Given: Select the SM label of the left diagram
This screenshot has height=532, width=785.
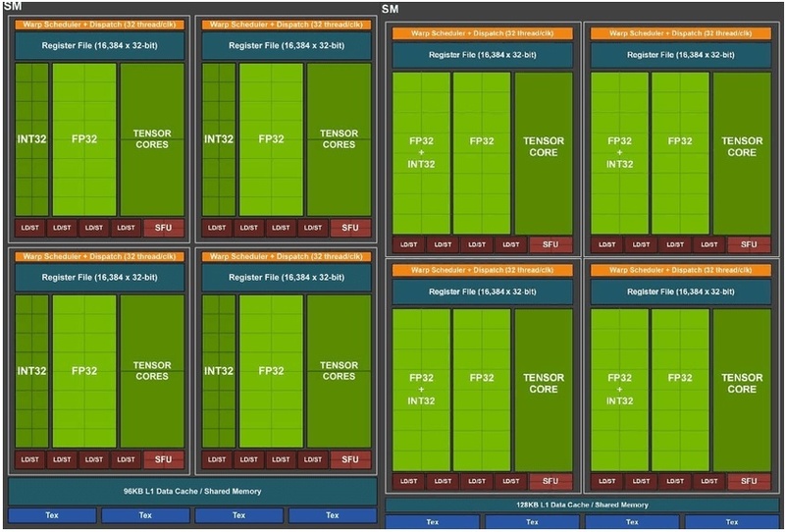Looking at the screenshot, I should [13, 6].
